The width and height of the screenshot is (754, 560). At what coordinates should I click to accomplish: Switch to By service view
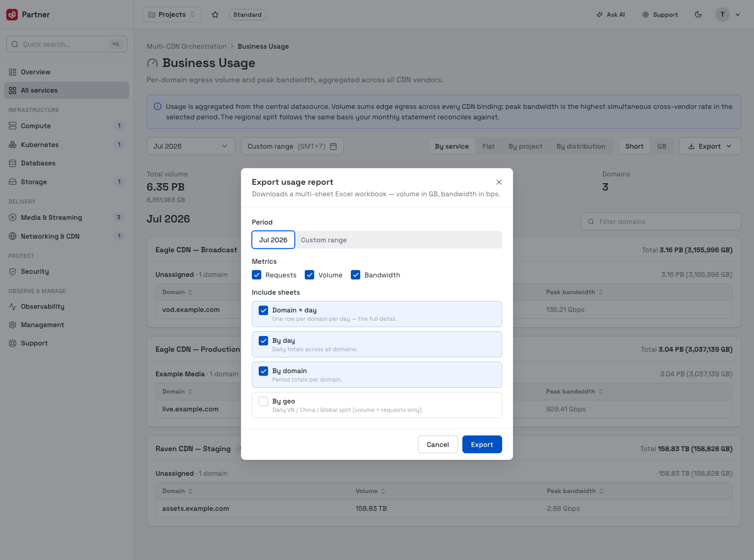452,147
